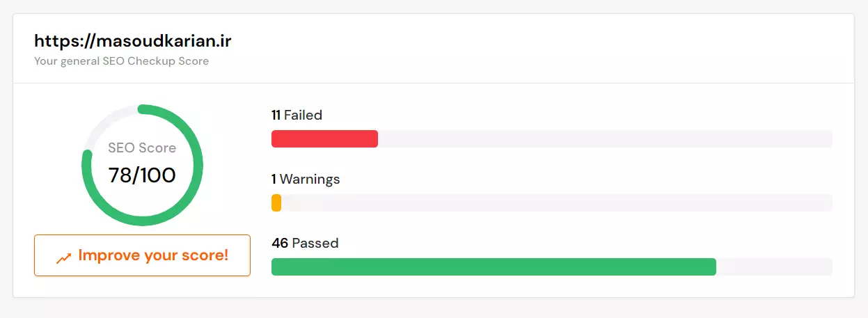
Task: Click the Improve your score! button
Action: pos(142,255)
